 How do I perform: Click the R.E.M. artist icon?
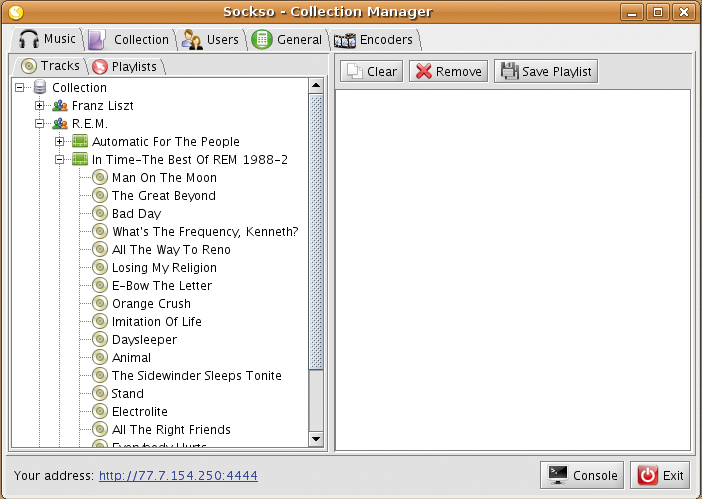60,124
